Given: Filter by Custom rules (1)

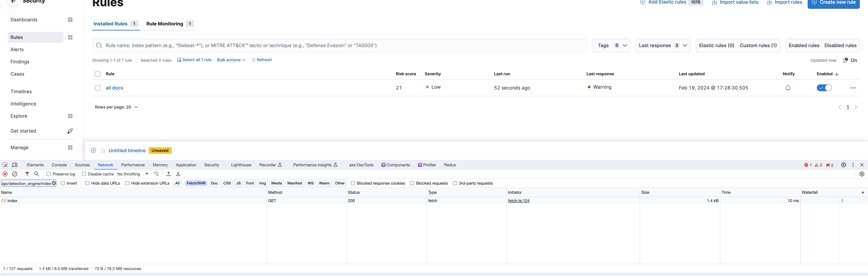Looking at the screenshot, I should point(758,45).
